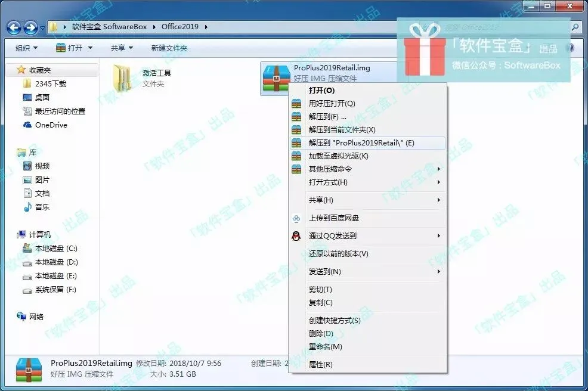Click the 文档 library icon

click(27, 193)
